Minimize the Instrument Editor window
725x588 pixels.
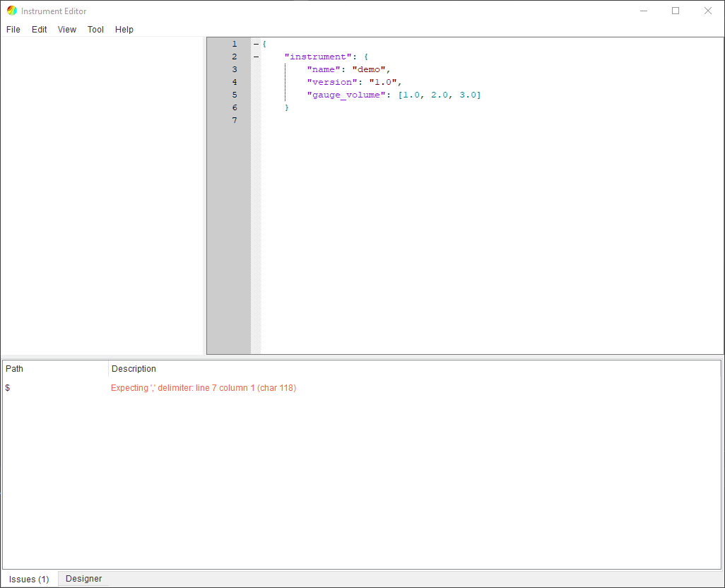tap(643, 11)
